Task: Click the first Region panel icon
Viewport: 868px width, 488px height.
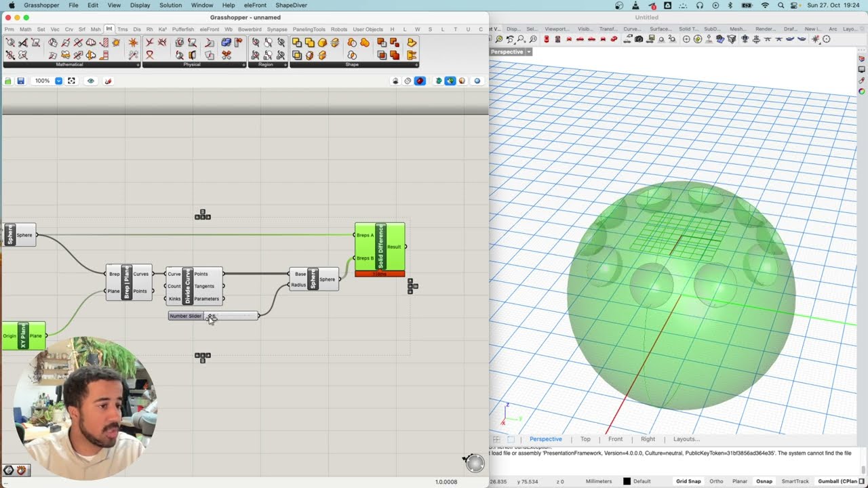Action: tap(256, 43)
